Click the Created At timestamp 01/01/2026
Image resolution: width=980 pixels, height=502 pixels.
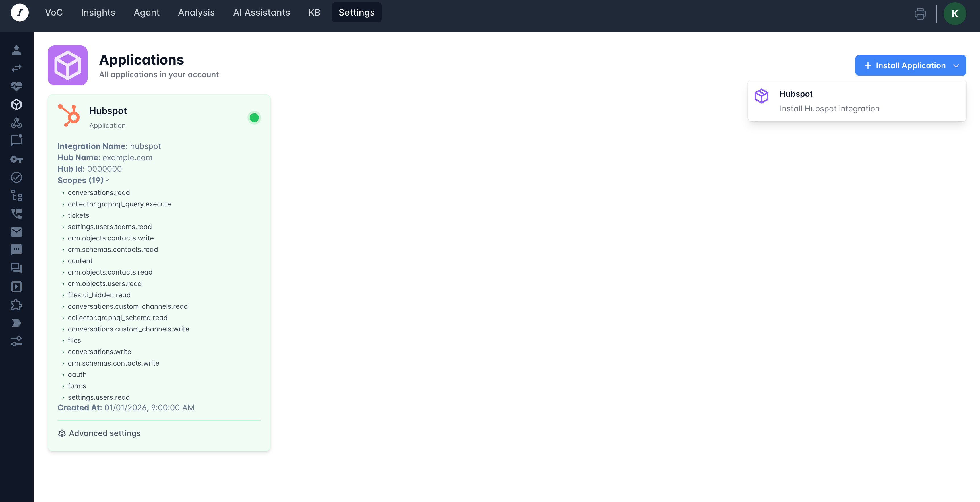click(149, 408)
